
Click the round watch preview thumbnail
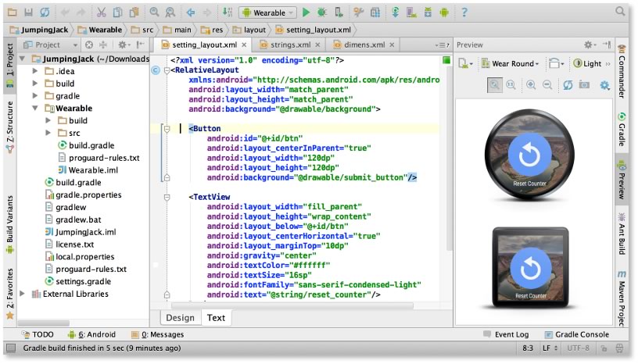(529, 154)
